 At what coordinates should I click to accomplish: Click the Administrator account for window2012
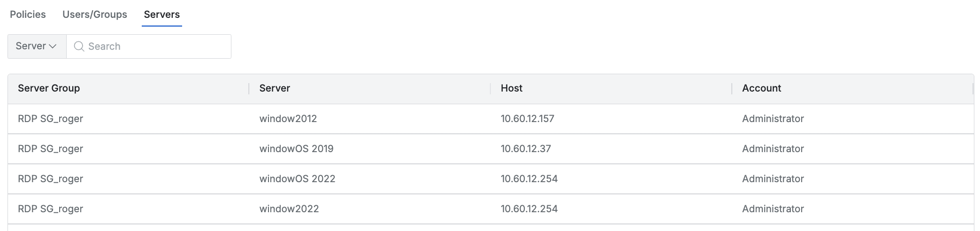pyautogui.click(x=773, y=119)
